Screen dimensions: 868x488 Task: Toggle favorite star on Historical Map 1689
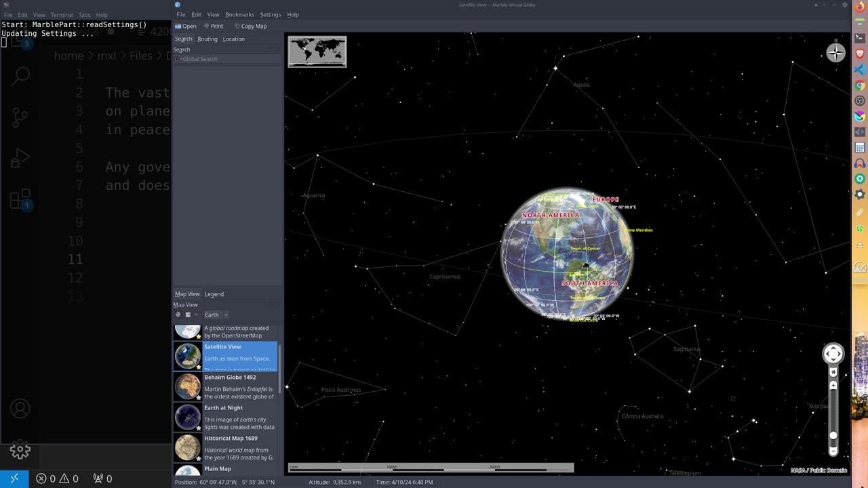[199, 458]
